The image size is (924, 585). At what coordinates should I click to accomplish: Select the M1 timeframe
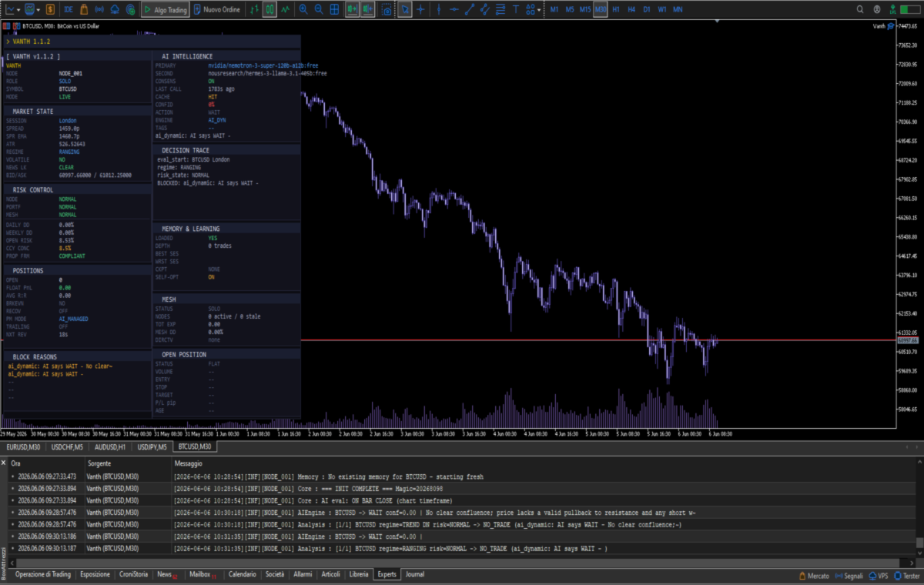[x=554, y=9]
